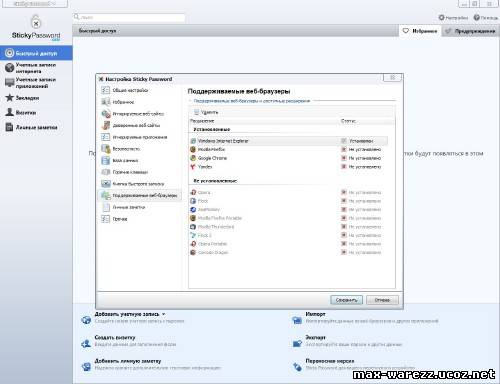Viewport: 500px width, 384px height.
Task: Click the Импорт action
Action: click(315, 314)
